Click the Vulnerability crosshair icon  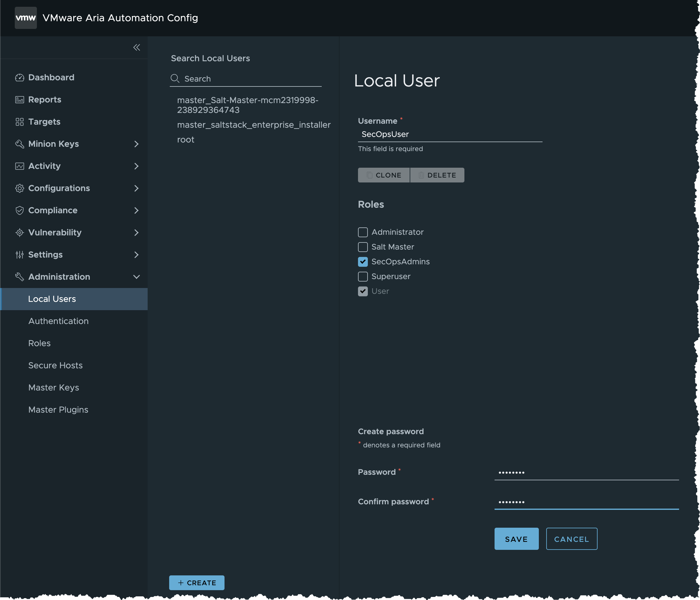coord(20,233)
